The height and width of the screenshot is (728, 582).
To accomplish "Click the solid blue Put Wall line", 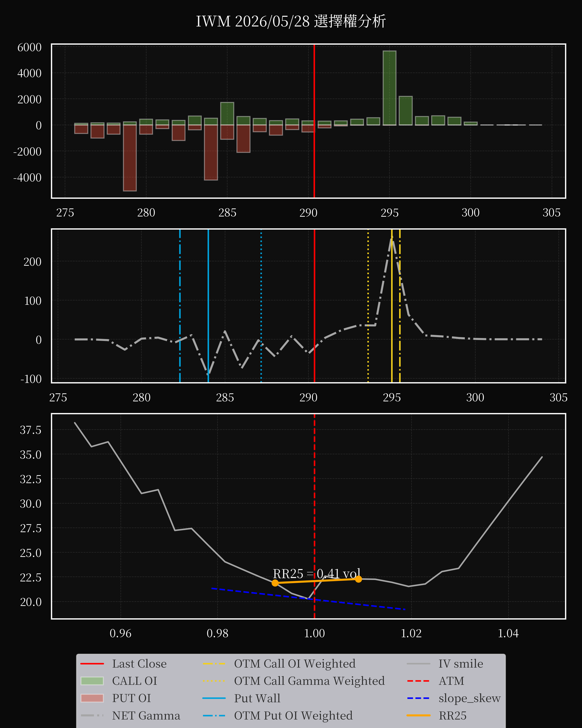I will (208, 306).
